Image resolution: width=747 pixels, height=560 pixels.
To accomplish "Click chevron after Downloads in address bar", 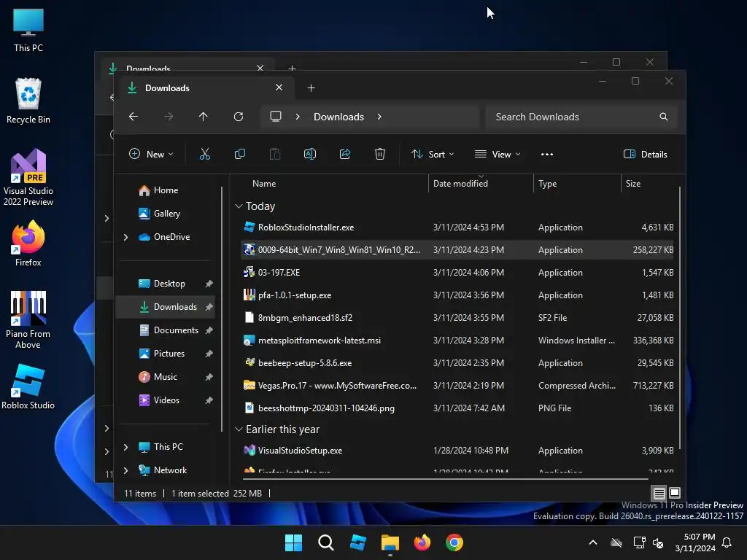I will point(379,117).
